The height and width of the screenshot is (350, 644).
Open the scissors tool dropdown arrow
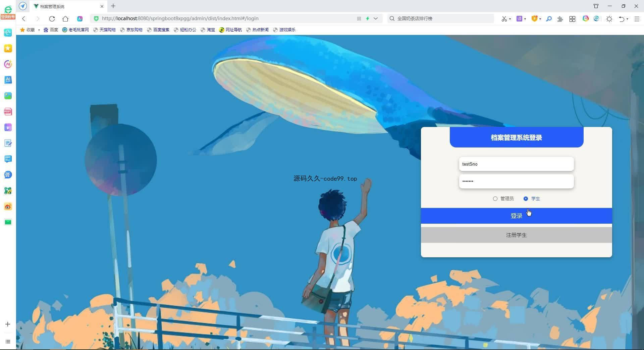tap(510, 19)
